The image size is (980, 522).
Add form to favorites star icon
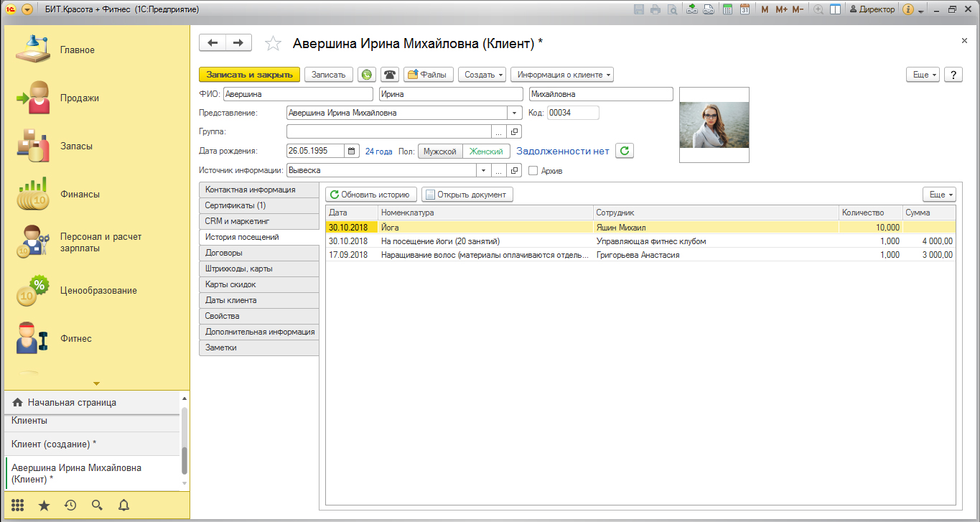click(273, 44)
